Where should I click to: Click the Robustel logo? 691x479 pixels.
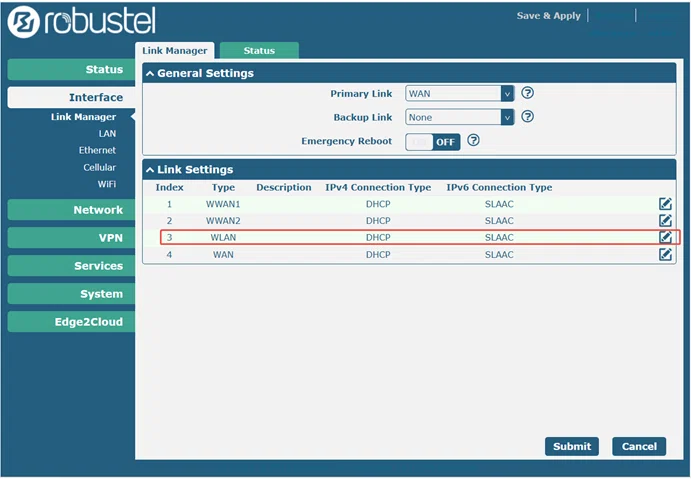click(82, 22)
